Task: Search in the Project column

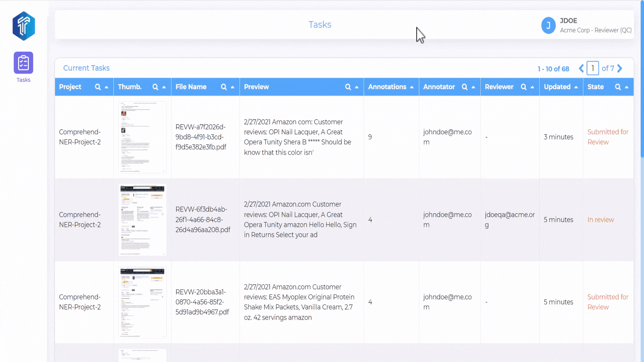Action: pyautogui.click(x=98, y=87)
